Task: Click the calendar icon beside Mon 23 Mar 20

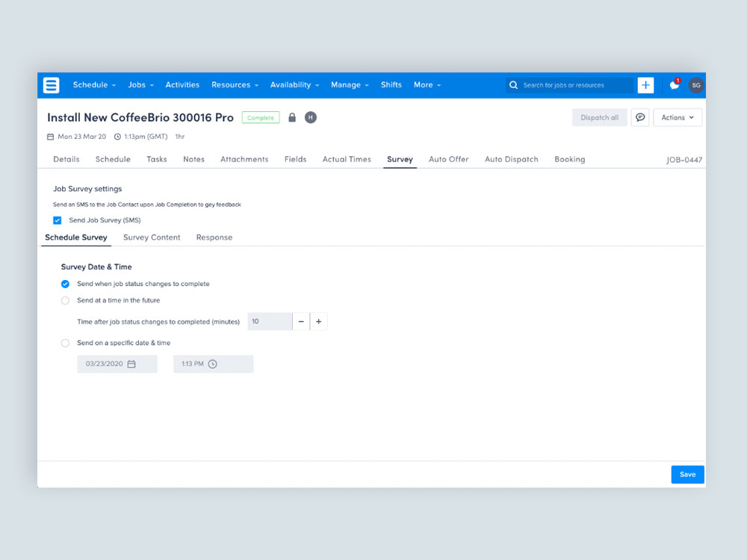Action: (50, 137)
